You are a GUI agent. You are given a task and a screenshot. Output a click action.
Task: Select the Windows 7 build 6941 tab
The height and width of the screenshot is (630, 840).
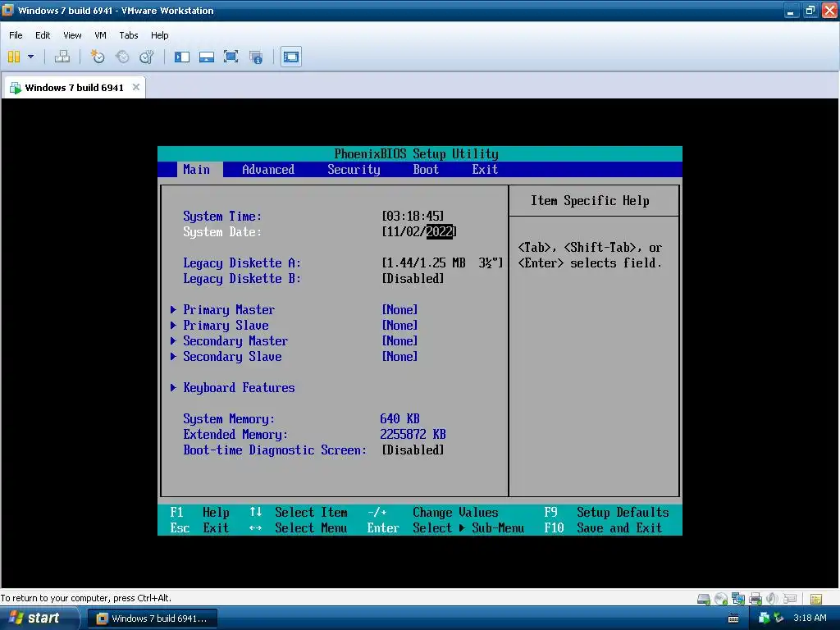75,87
